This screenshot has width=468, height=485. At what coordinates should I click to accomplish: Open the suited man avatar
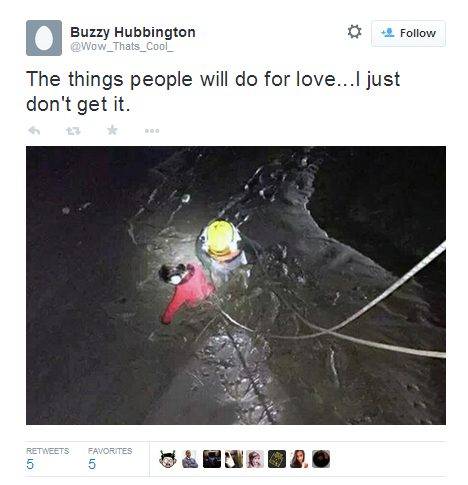pos(190,459)
